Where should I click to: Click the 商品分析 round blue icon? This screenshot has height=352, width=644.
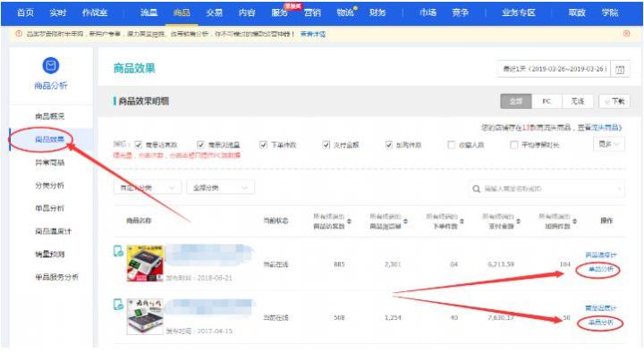point(51,65)
